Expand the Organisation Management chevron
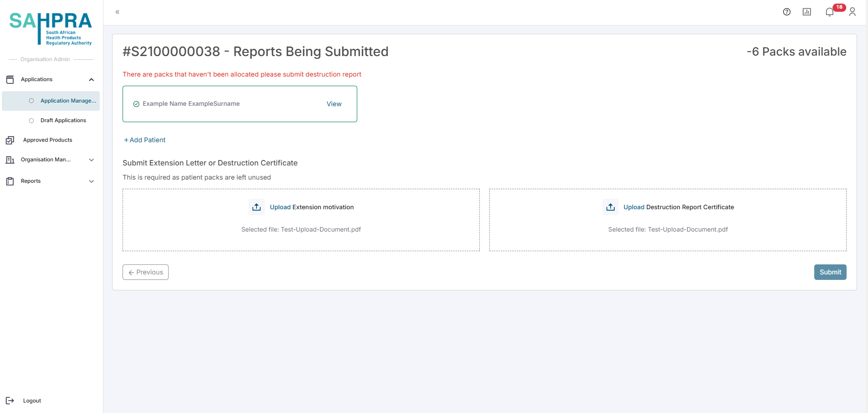Image resolution: width=868 pixels, height=413 pixels. [x=92, y=160]
